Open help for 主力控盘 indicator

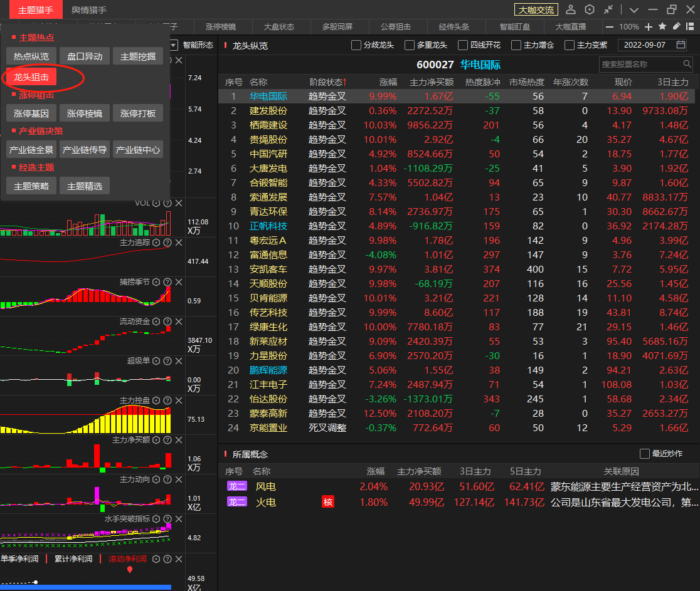[167, 400]
